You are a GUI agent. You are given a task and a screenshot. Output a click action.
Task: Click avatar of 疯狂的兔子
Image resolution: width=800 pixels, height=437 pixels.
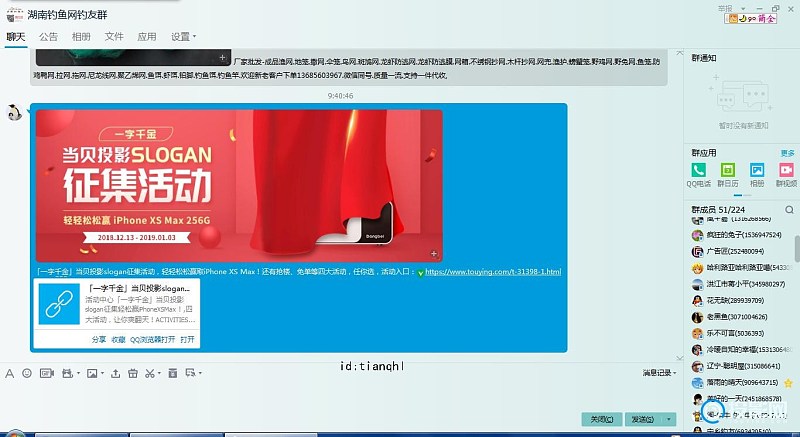(x=697, y=235)
